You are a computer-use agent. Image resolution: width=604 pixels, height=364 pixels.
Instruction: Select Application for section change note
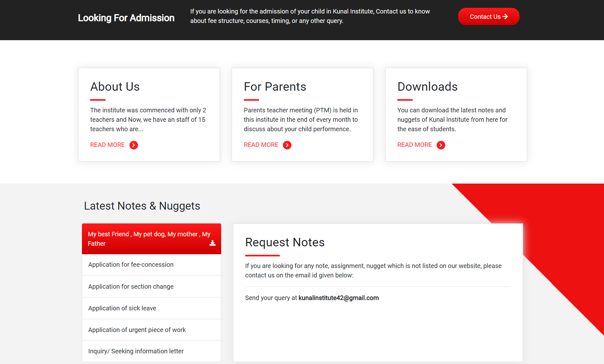131,286
